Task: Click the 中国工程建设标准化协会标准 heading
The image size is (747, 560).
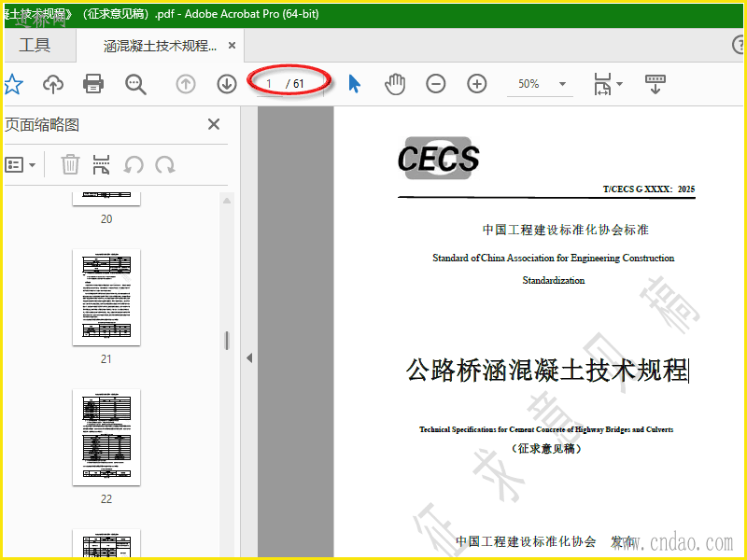Action: 566,230
